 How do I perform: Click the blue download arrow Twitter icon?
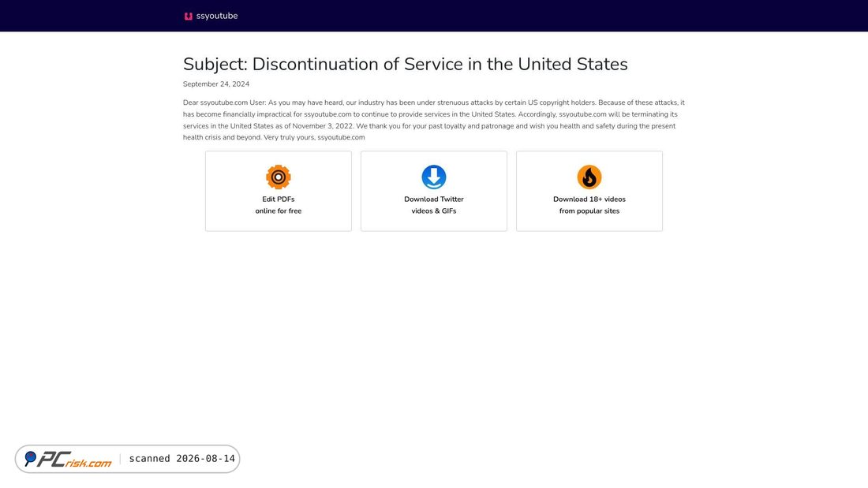pos(434,177)
